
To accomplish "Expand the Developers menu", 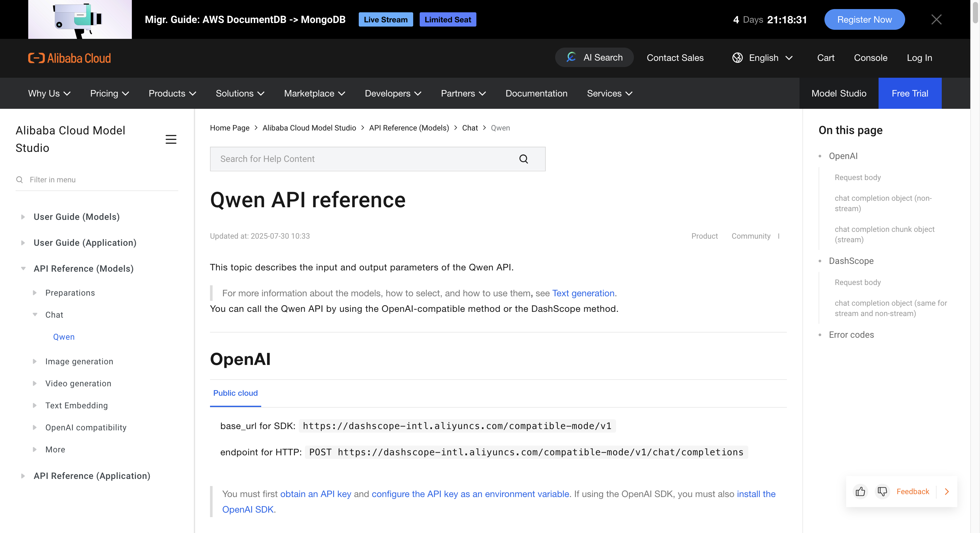I will click(x=393, y=94).
